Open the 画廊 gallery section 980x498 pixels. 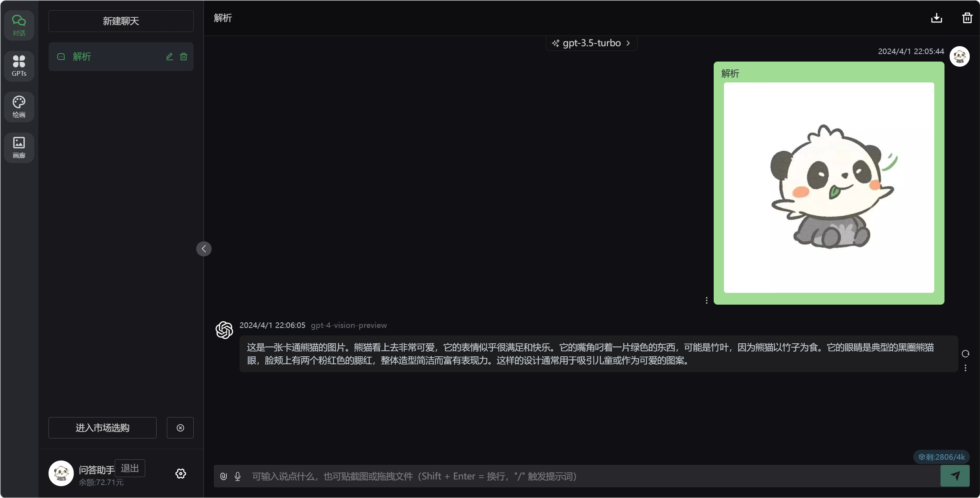coord(19,147)
